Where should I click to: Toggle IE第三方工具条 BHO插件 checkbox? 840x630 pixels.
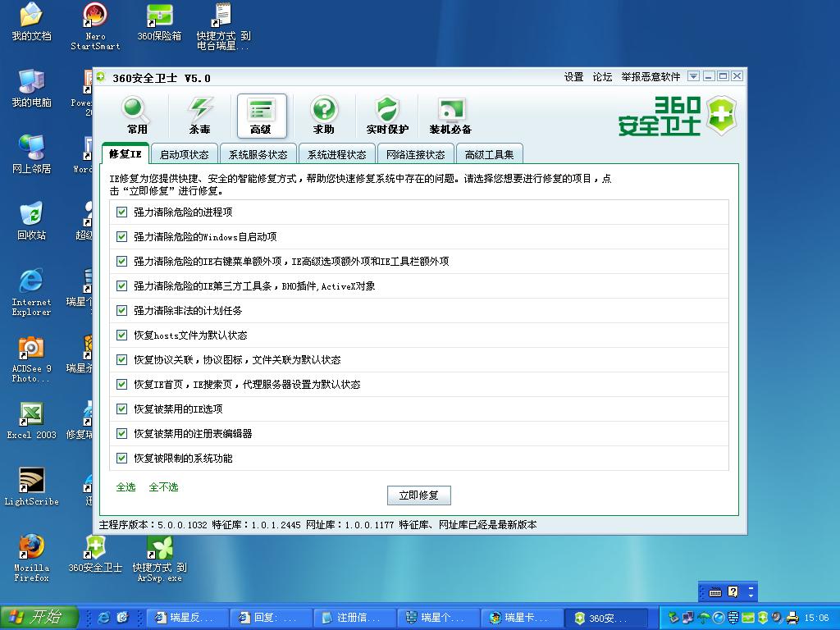[x=121, y=286]
